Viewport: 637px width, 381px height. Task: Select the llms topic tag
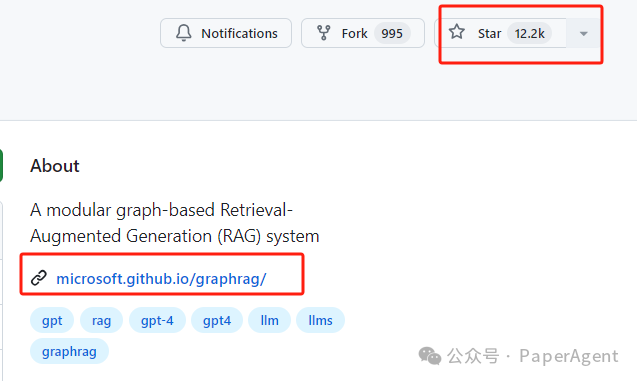[321, 320]
